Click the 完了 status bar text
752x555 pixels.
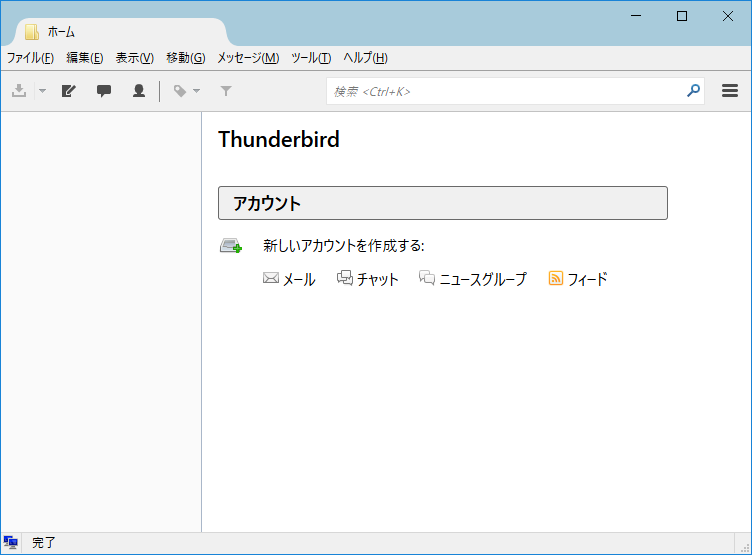coord(44,543)
